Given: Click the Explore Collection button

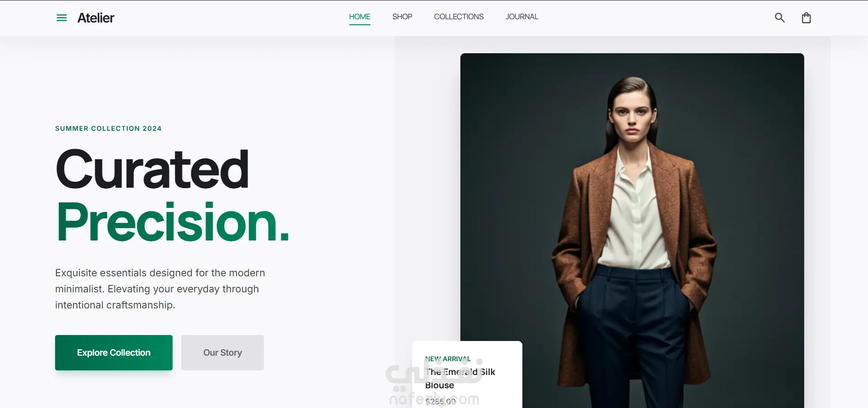Looking at the screenshot, I should pos(114,352).
